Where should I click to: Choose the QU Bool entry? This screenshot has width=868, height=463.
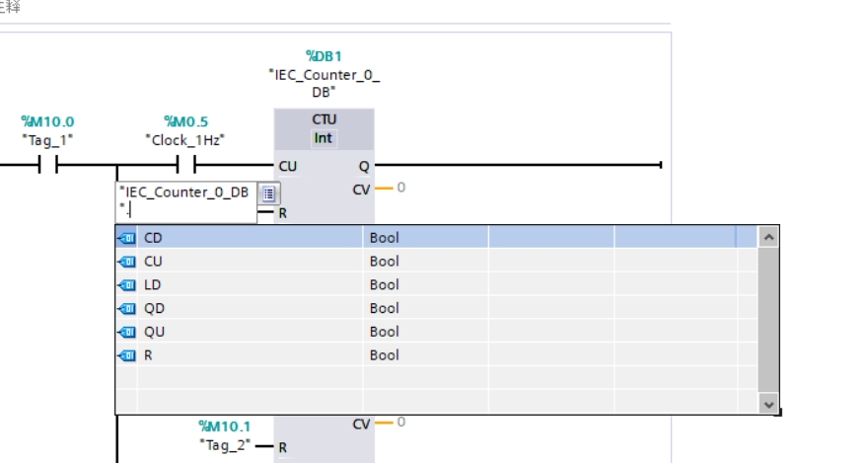click(384, 332)
